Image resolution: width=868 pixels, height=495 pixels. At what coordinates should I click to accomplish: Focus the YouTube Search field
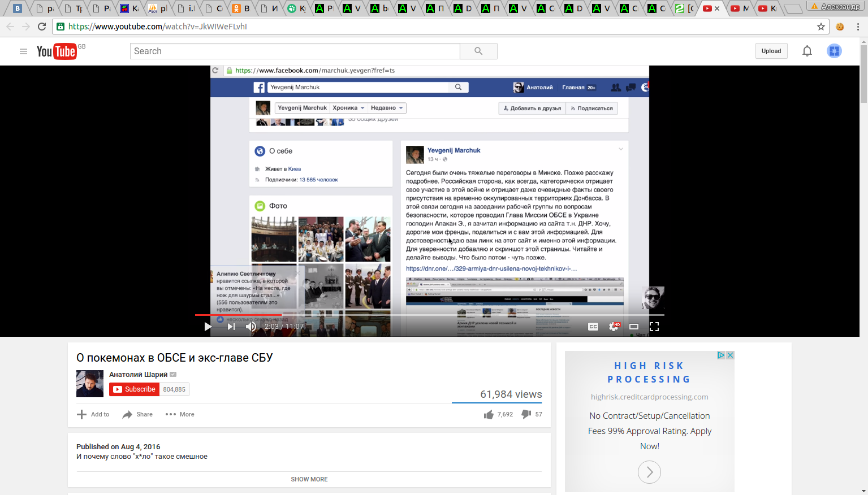pos(295,51)
